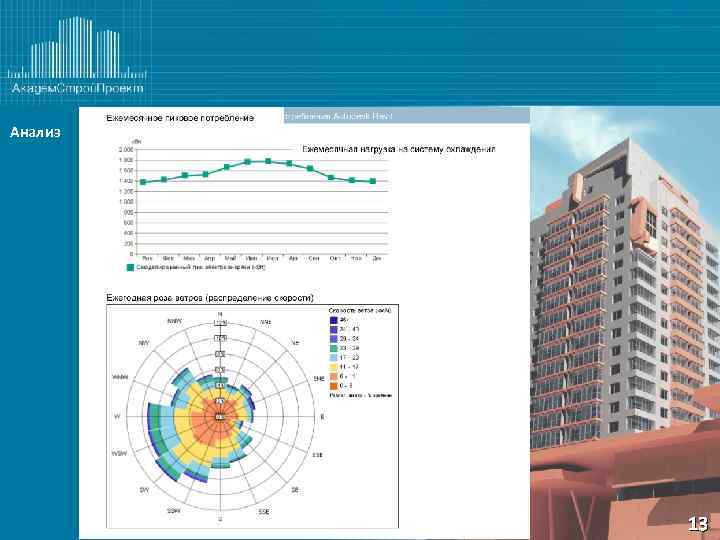The height and width of the screenshot is (540, 720).
Task: Click the slide number 13
Action: (698, 524)
